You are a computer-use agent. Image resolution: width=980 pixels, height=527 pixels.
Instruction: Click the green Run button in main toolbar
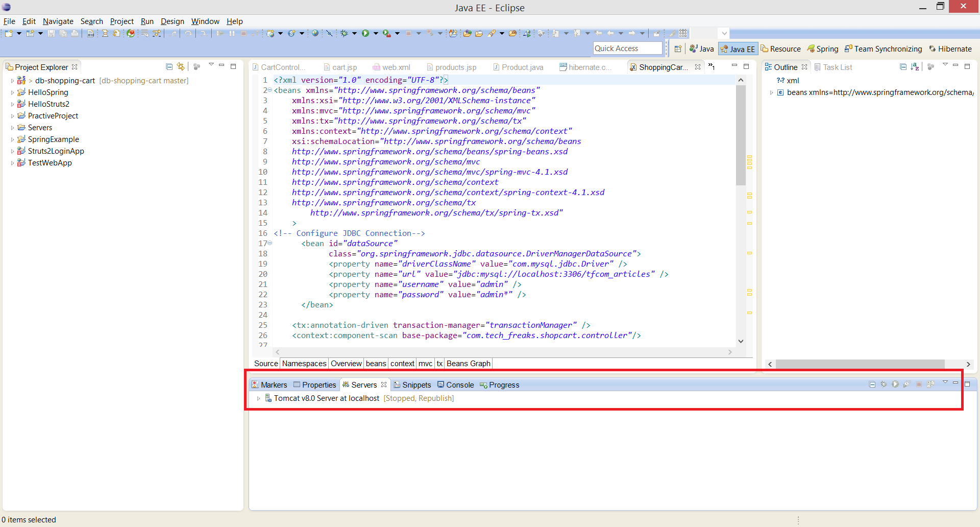coord(365,33)
